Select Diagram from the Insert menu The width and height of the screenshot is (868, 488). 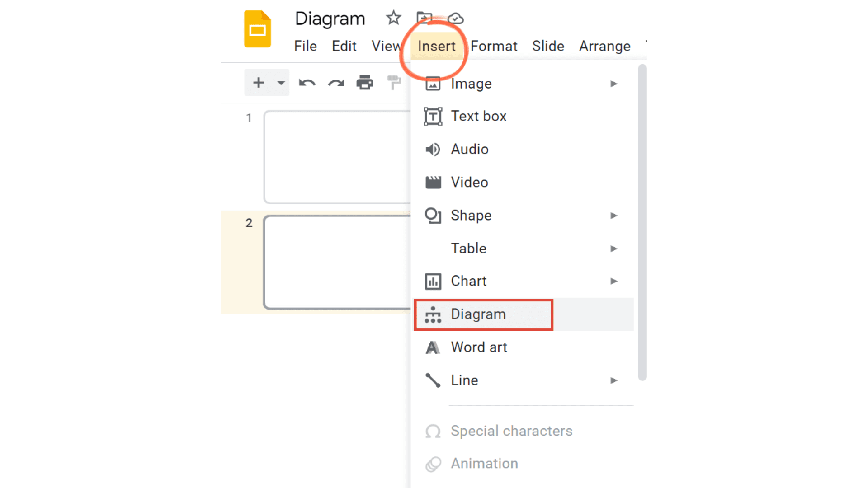[478, 314]
